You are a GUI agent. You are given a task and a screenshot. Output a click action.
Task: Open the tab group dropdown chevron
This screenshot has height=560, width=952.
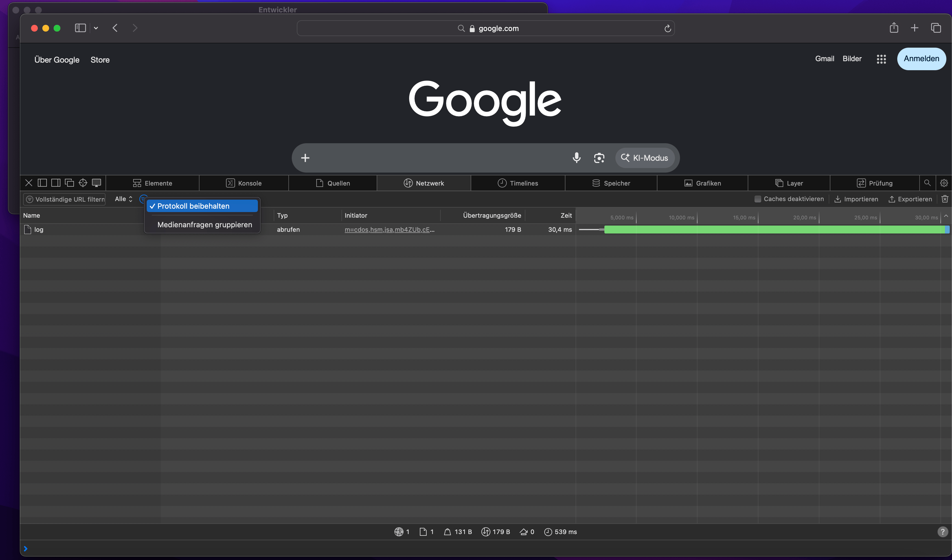tap(96, 28)
